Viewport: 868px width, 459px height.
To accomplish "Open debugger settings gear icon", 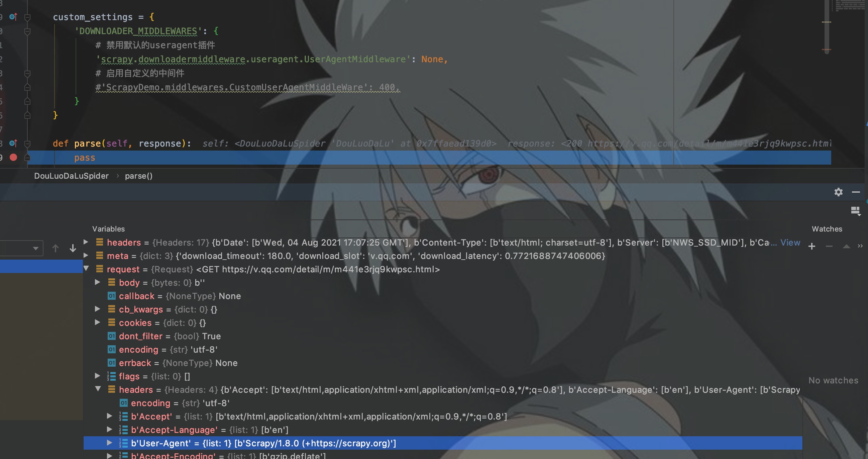I will (838, 192).
